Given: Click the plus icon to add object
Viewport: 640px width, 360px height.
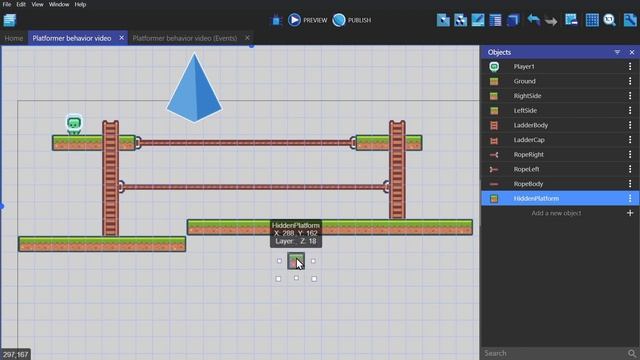Looking at the screenshot, I should [x=630, y=213].
